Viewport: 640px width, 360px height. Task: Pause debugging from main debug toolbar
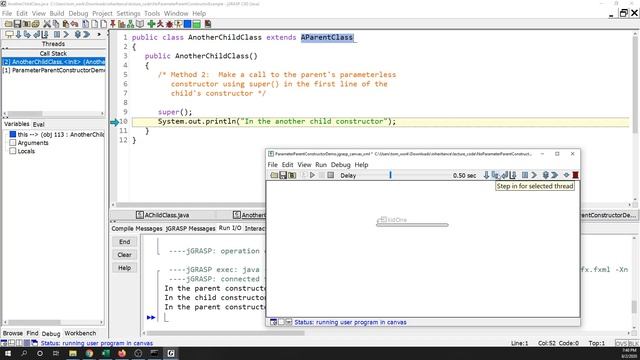[x=57, y=35]
